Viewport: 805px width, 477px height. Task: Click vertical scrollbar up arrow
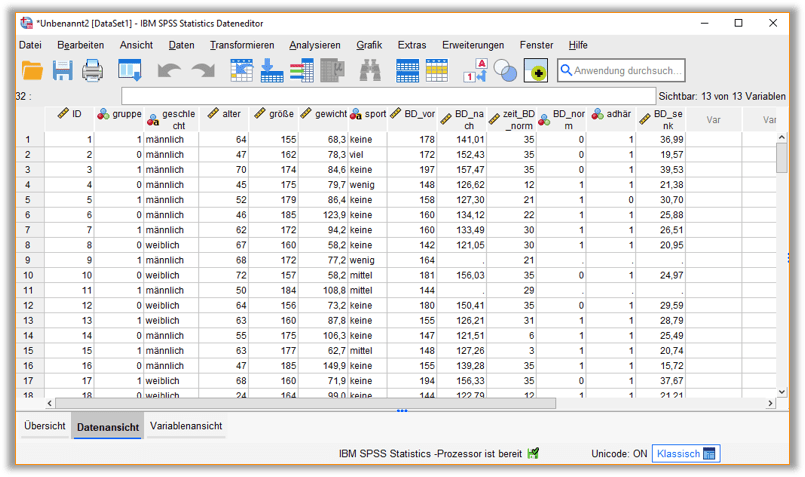pos(782,137)
